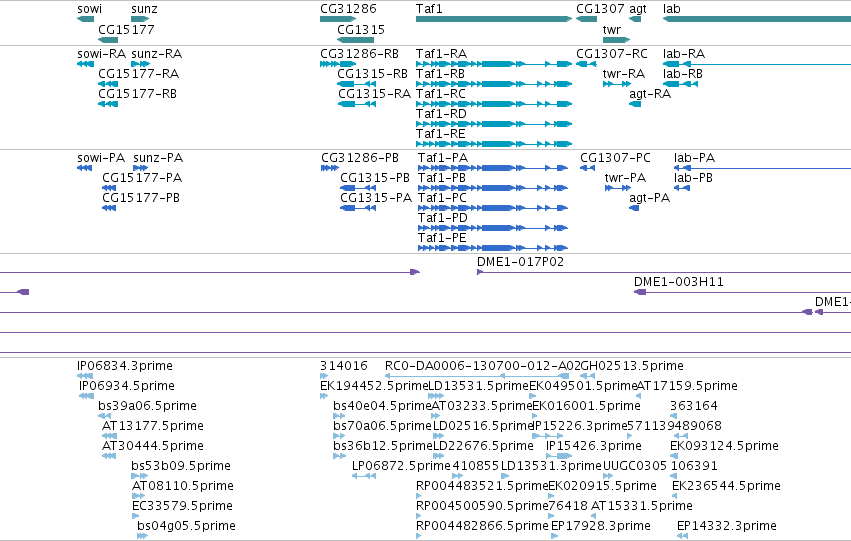Click protein 'Taf1-PC'
Viewport: 851px width, 541px height.
[442, 198]
